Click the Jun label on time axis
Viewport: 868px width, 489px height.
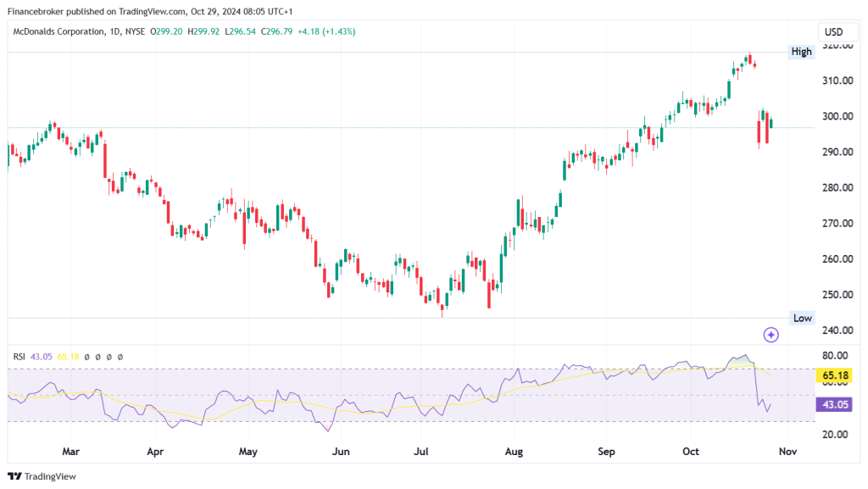pos(341,452)
